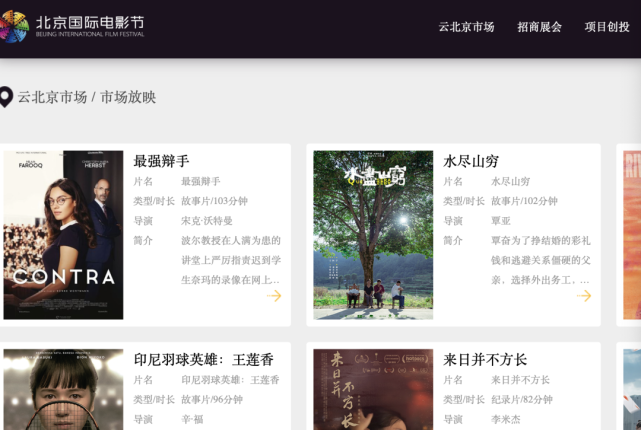641x430 pixels.
Task: Click 市场放映 in the breadcrumb
Action: click(128, 97)
